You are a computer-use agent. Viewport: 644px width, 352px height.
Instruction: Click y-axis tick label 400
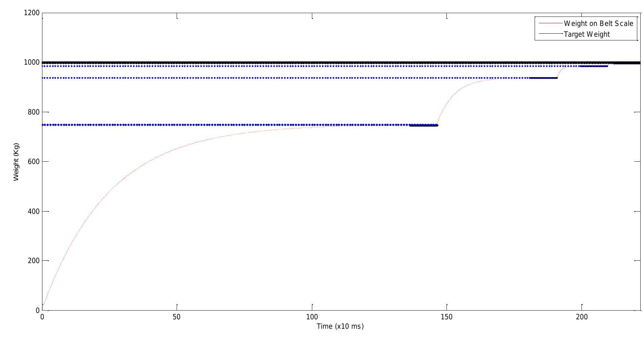(34, 211)
